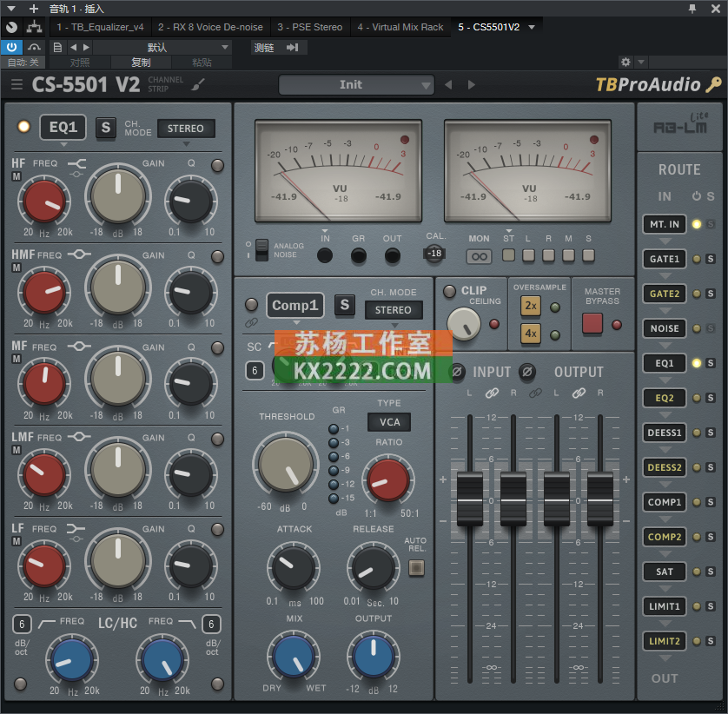
Task: Enable 2x oversampling
Action: [x=531, y=306]
